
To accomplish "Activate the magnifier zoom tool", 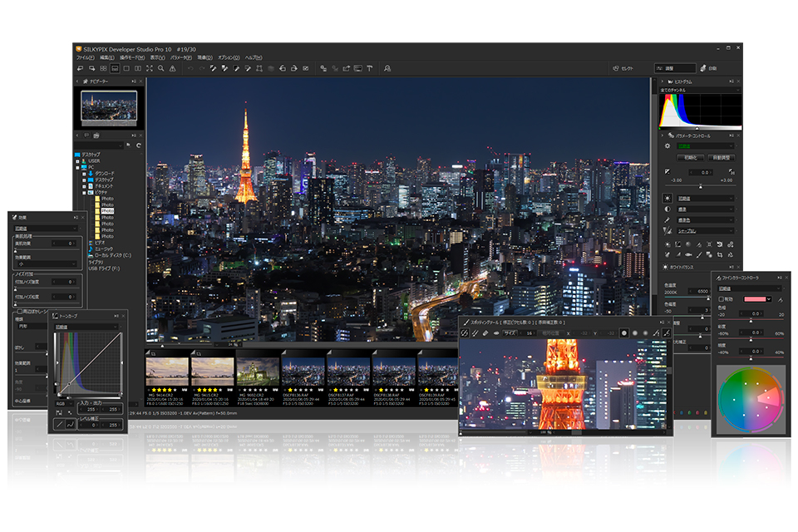I will pos(160,68).
